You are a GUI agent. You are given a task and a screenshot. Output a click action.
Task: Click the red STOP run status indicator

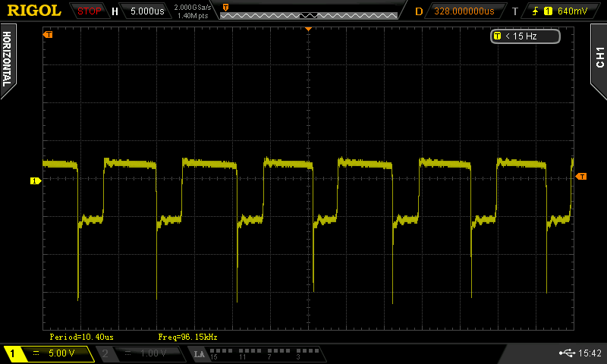coord(90,11)
